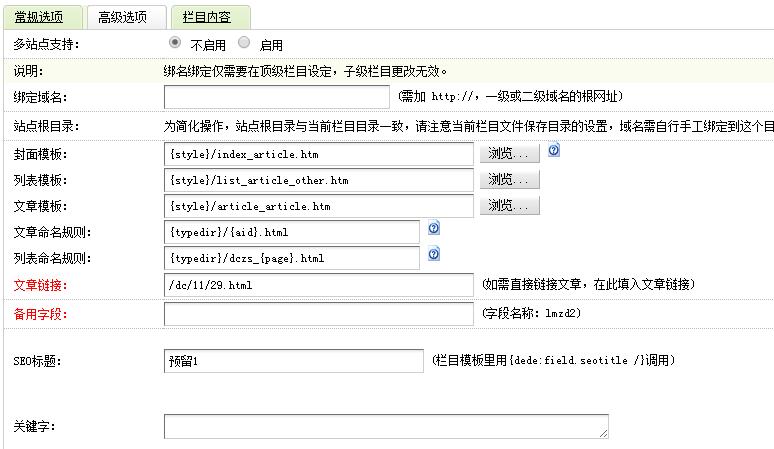The height and width of the screenshot is (449, 774).
Task: Click the empty 备用字段 input box
Action: tap(319, 314)
